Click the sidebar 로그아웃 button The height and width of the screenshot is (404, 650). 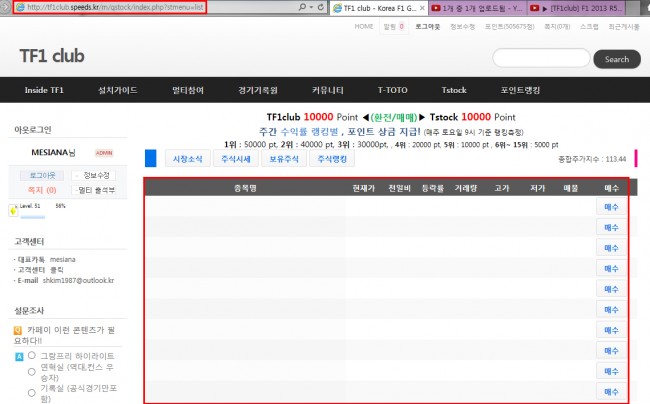(x=42, y=176)
